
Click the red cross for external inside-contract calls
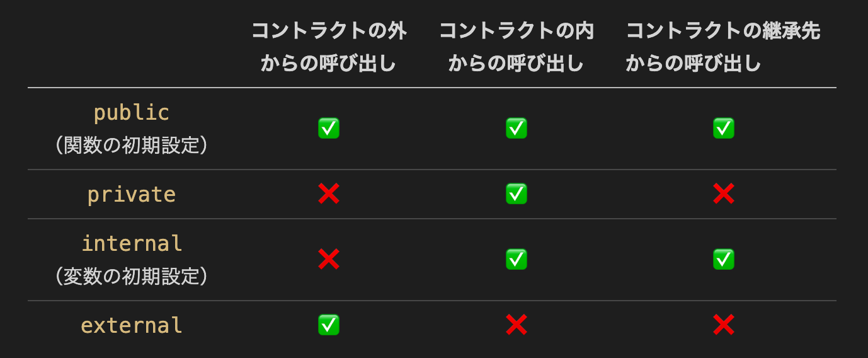(517, 325)
